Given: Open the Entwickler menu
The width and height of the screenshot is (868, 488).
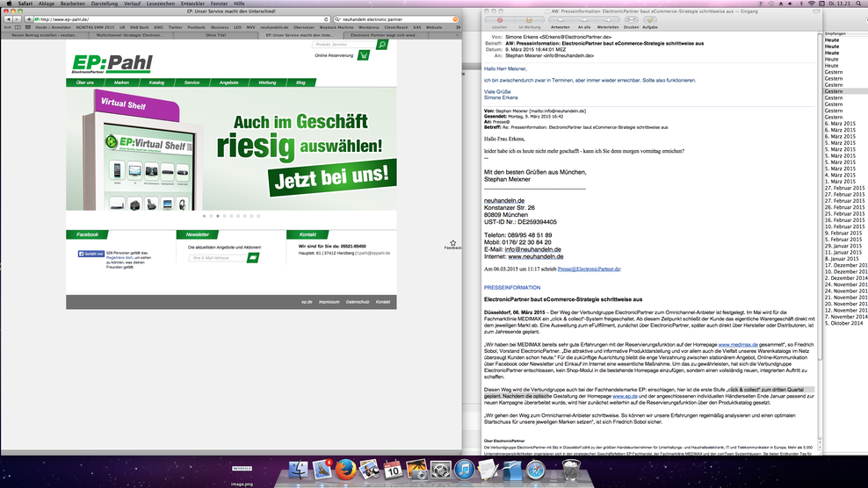Looking at the screenshot, I should click(192, 4).
